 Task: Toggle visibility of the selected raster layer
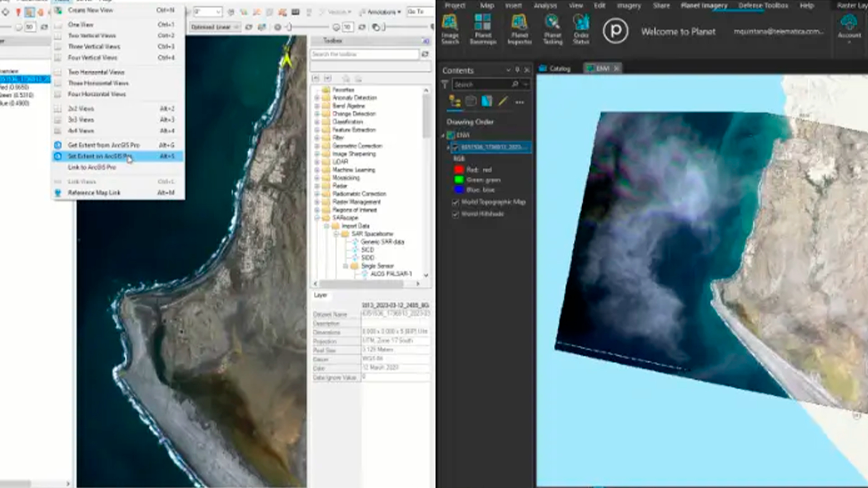455,147
